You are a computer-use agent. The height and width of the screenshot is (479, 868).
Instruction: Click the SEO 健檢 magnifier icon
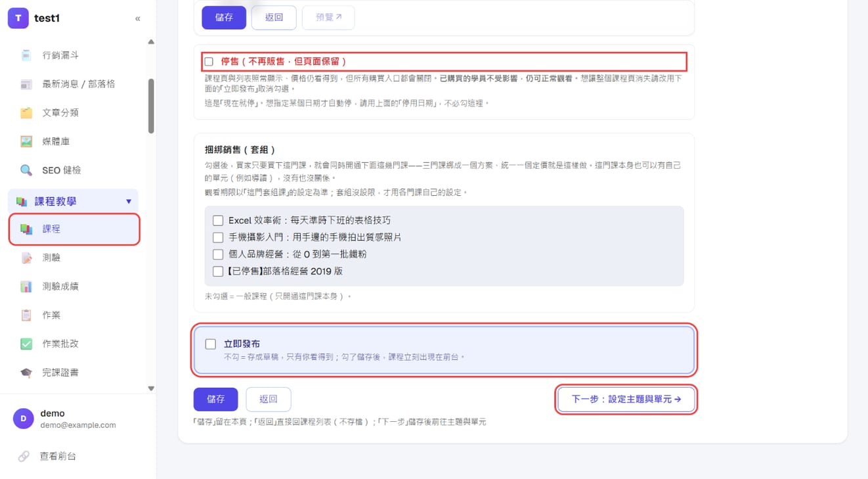pos(26,170)
